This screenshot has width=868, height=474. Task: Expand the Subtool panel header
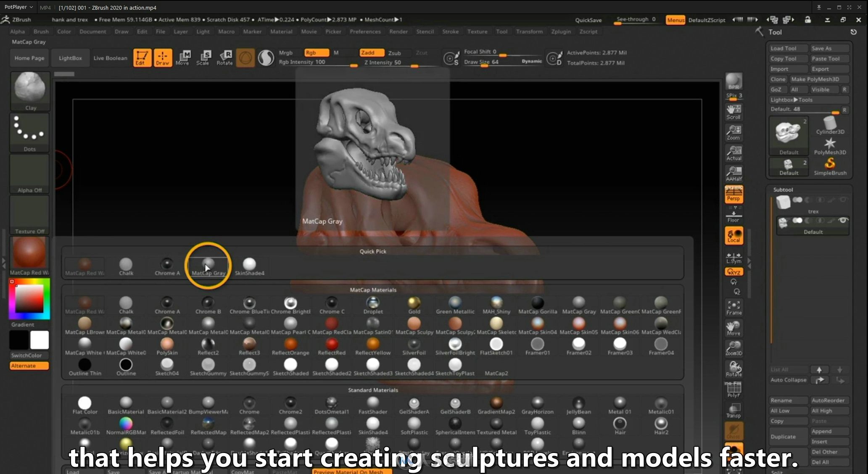click(783, 190)
